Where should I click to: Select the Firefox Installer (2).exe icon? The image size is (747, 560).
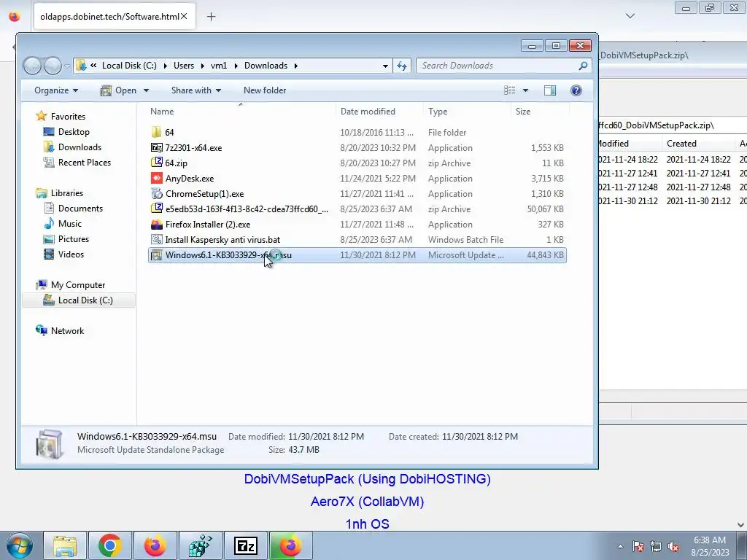[x=156, y=225]
